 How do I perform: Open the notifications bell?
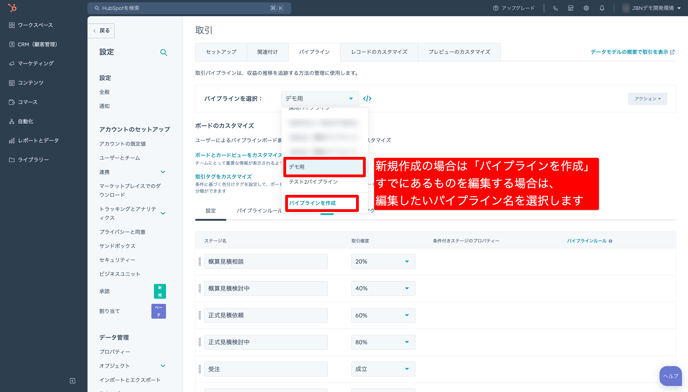602,8
